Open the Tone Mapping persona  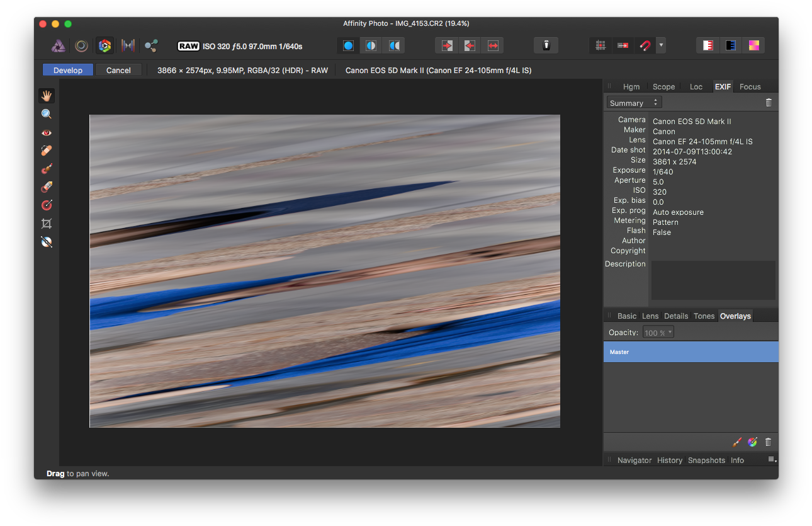coord(128,45)
